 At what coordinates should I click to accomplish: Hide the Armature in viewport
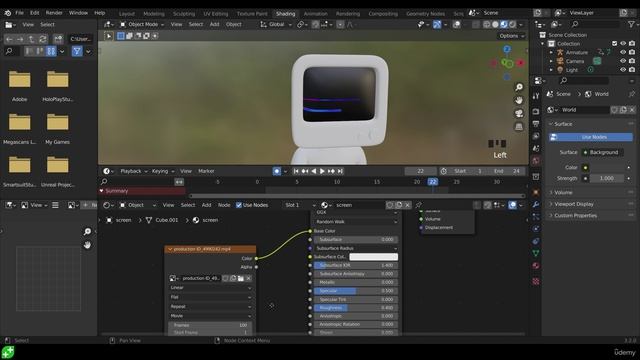coord(623,52)
